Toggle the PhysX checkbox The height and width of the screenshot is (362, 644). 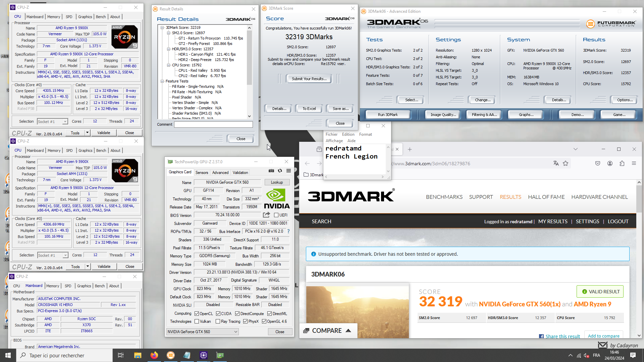tap(246, 321)
